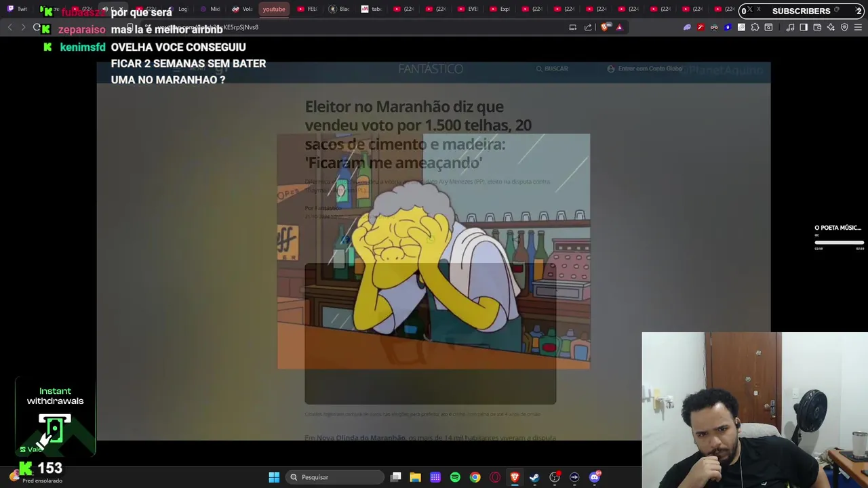Switch to the 'Blac' browser tab

(x=339, y=9)
